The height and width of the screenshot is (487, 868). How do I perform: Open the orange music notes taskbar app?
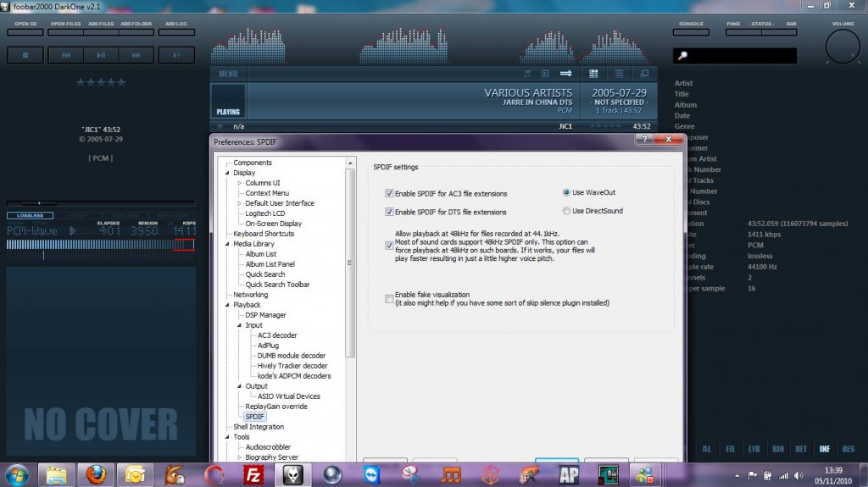(451, 475)
